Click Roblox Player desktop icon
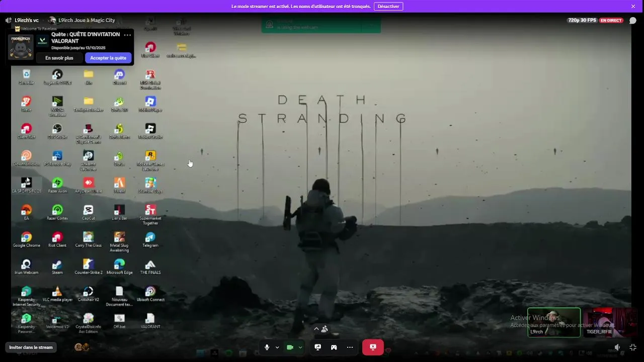Screen dimensions: 644x362 coord(150,104)
